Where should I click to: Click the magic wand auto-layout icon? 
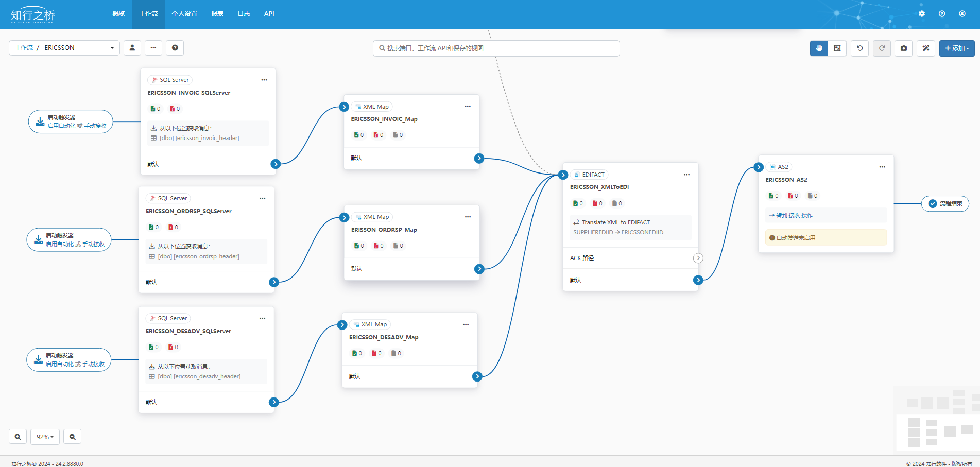926,48
